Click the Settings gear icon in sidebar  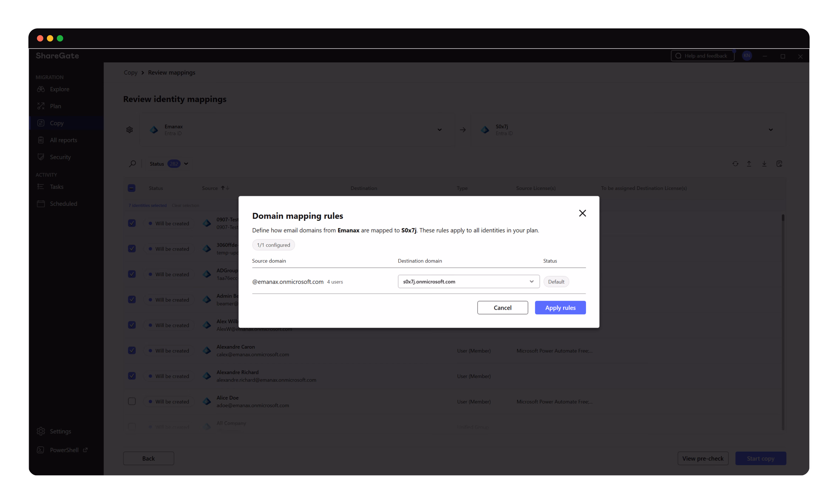41,431
